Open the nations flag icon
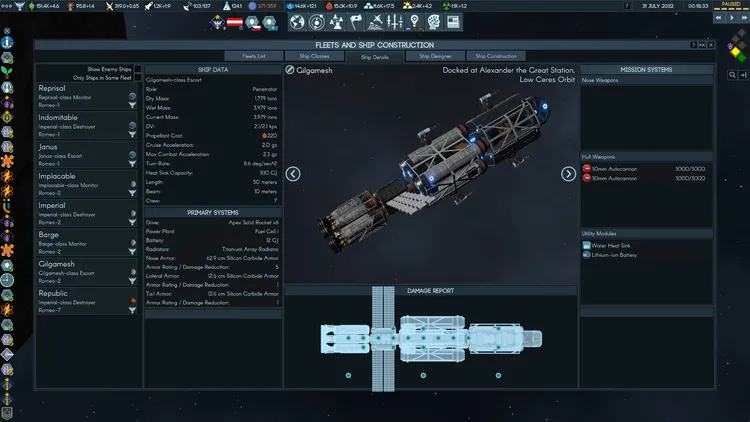750x422 pixels. 356,22
